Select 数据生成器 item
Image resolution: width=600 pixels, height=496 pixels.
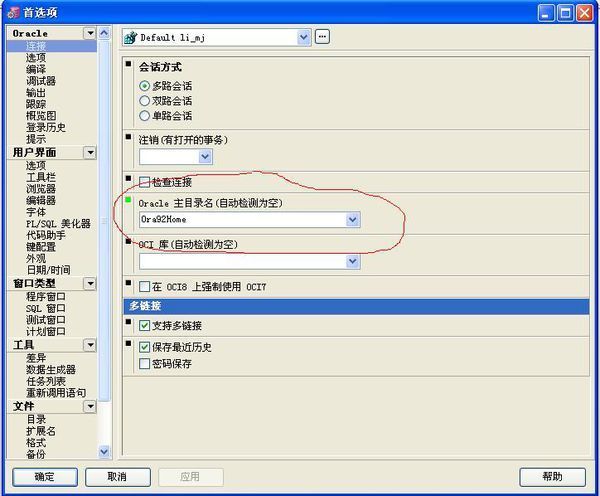(51, 370)
